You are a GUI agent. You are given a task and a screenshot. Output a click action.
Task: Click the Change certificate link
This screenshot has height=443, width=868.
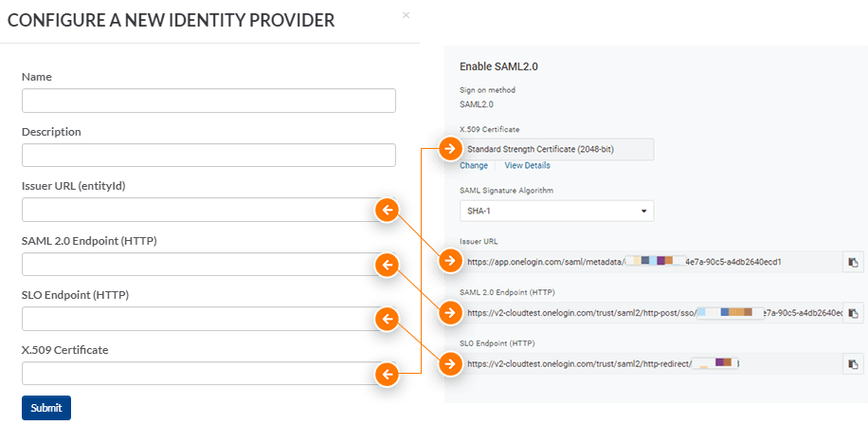point(474,166)
